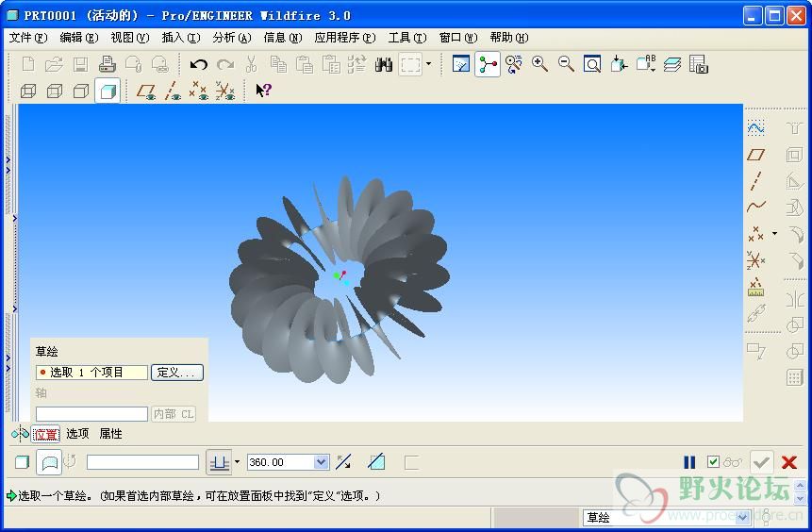Image resolution: width=812 pixels, height=532 pixels.
Task: Open a file with the folder icon
Action: point(54,64)
